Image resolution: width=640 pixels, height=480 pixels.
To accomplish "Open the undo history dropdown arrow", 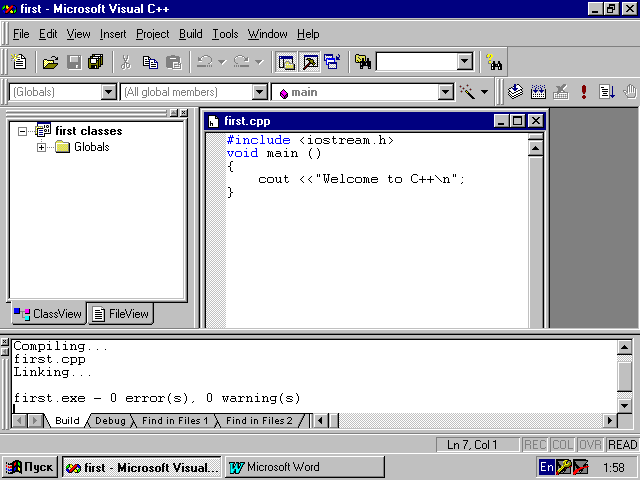I will point(222,62).
